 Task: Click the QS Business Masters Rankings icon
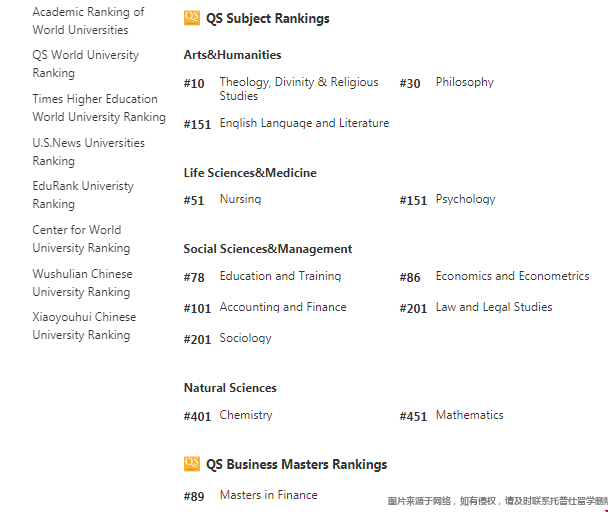(192, 464)
